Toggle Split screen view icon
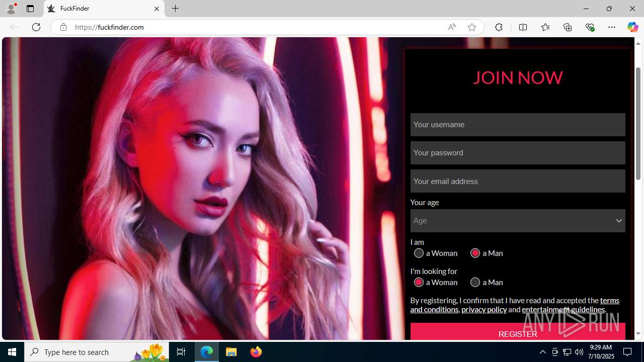 523,27
